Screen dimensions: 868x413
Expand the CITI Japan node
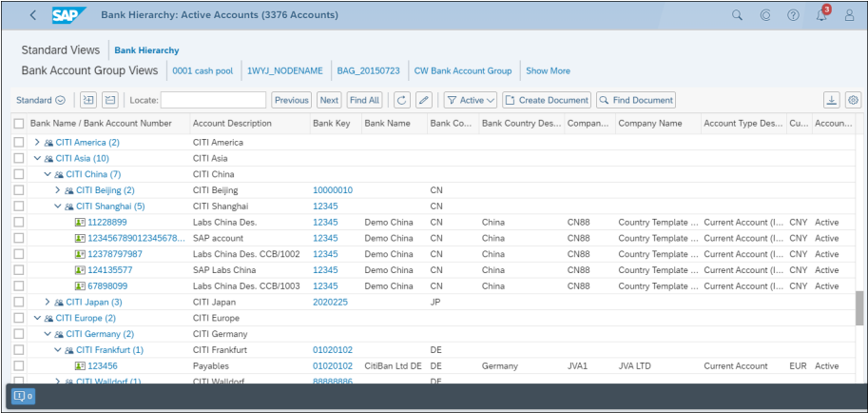coord(48,302)
